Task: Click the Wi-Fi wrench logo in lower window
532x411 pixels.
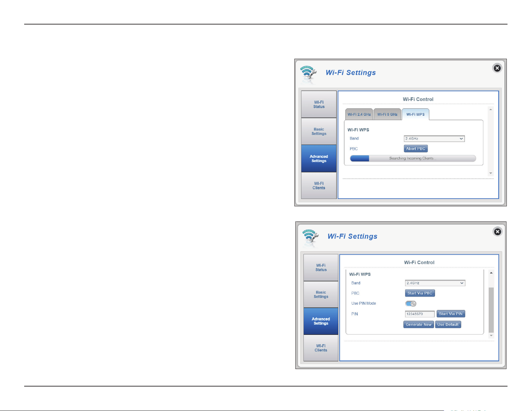Action: click(x=310, y=238)
